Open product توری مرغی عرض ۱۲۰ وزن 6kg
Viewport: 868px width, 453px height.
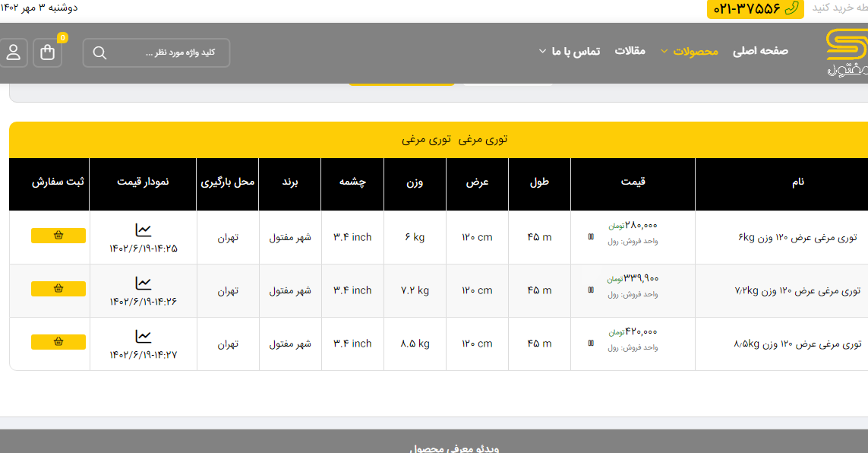point(797,237)
